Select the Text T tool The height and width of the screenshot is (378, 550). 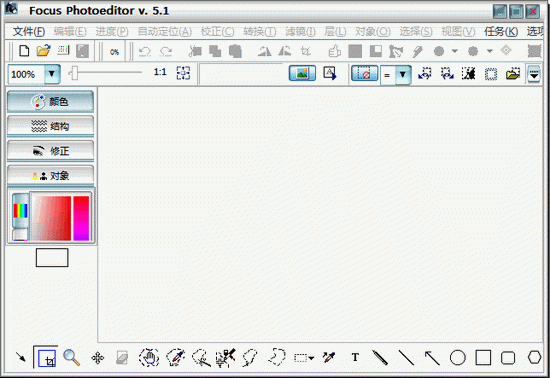pyautogui.click(x=355, y=357)
